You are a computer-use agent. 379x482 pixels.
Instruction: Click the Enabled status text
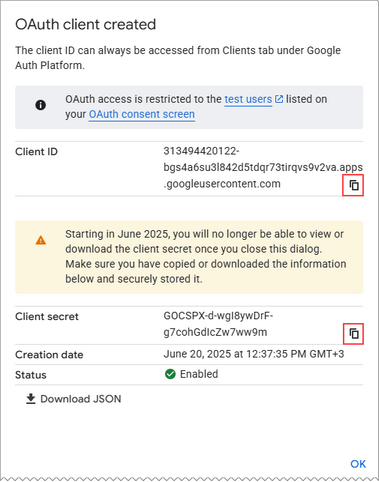199,374
